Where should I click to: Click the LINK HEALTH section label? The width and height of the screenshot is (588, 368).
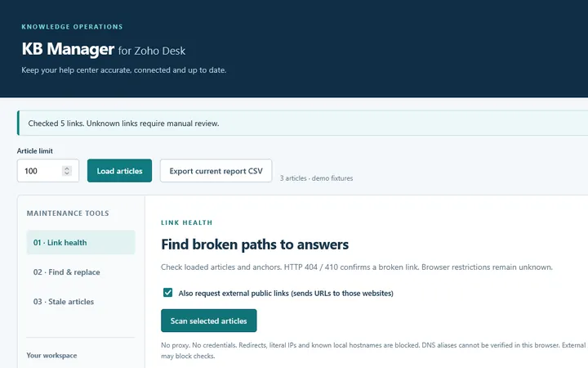coord(186,222)
